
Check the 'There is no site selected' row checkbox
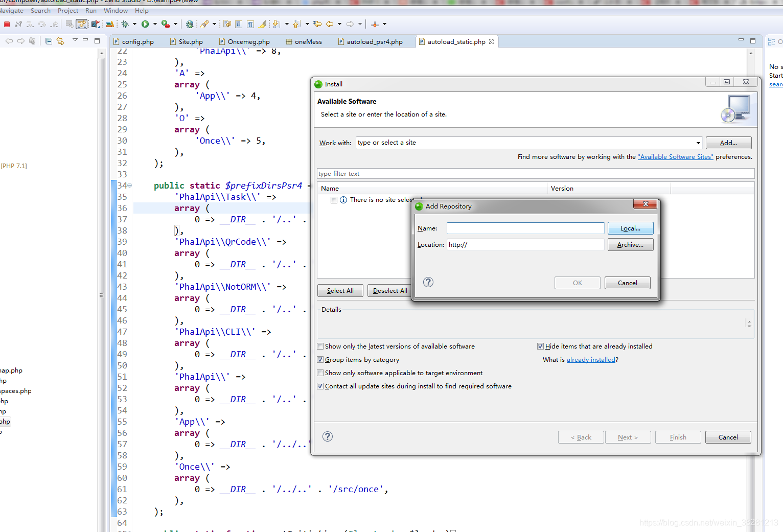click(334, 200)
